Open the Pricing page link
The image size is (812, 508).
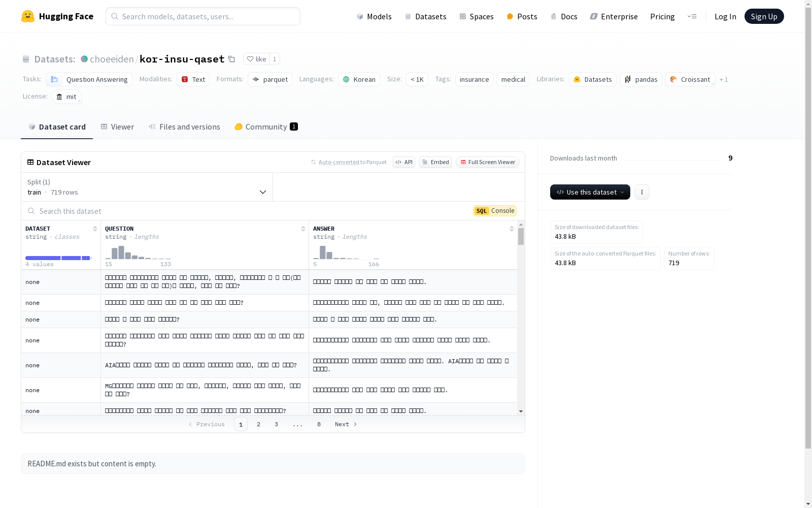662,16
